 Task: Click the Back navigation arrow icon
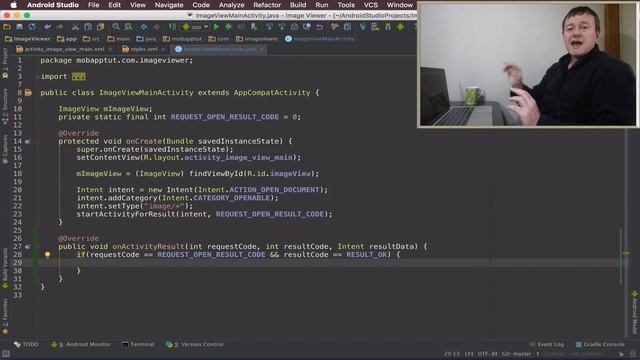[x=144, y=27]
